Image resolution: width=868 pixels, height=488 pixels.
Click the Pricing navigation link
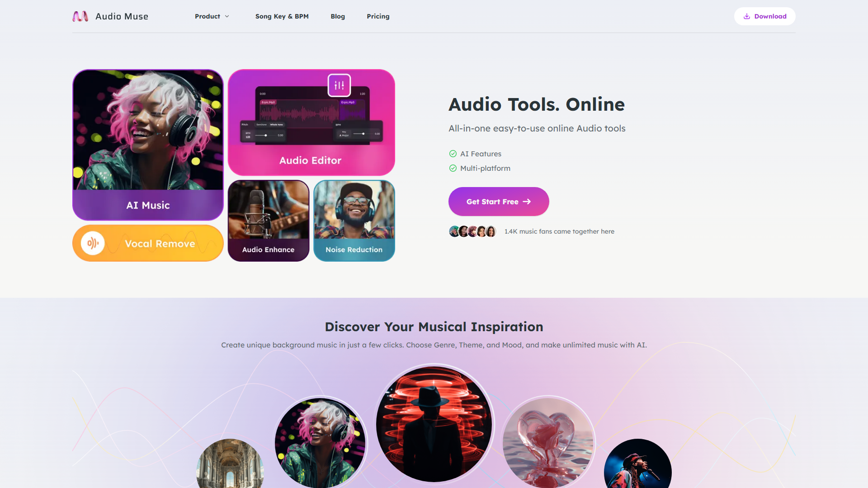378,16
